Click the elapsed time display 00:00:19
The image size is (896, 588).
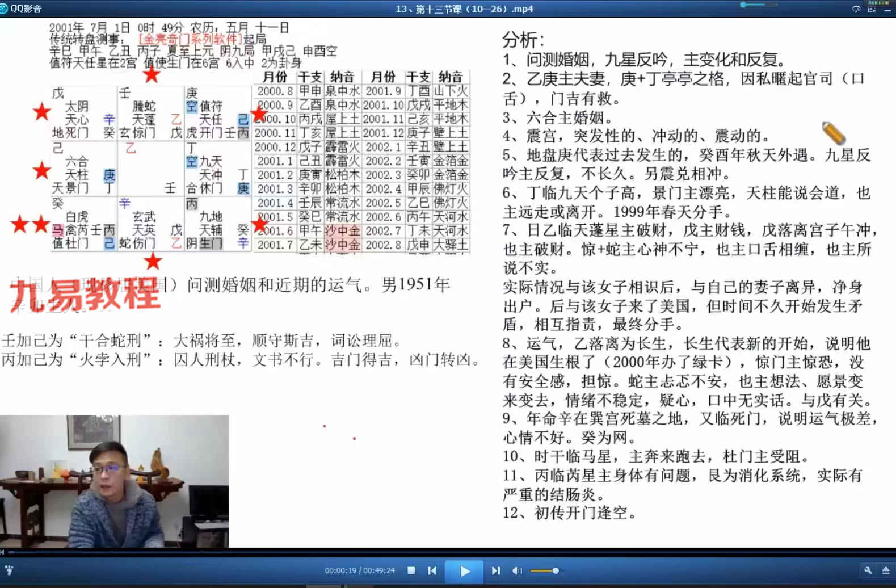point(340,570)
